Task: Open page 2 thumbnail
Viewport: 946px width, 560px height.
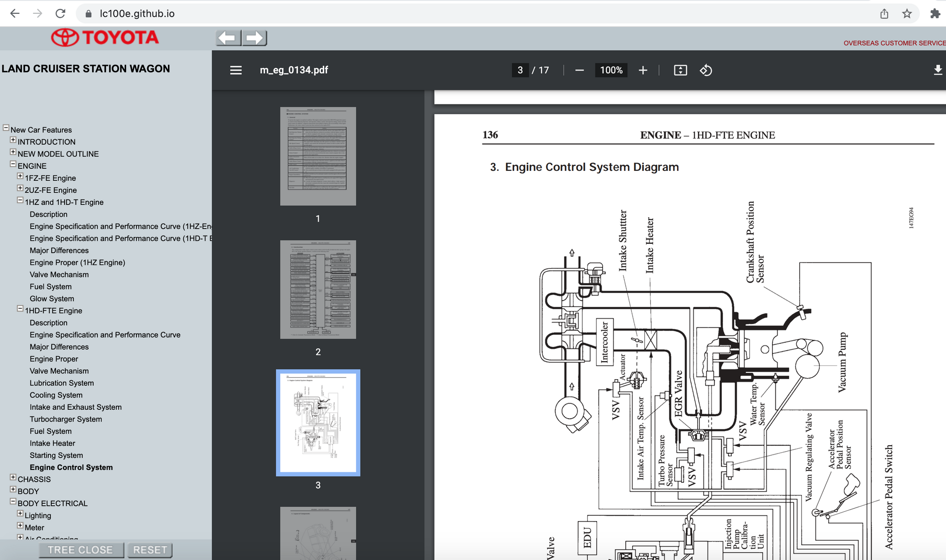Action: (318, 290)
